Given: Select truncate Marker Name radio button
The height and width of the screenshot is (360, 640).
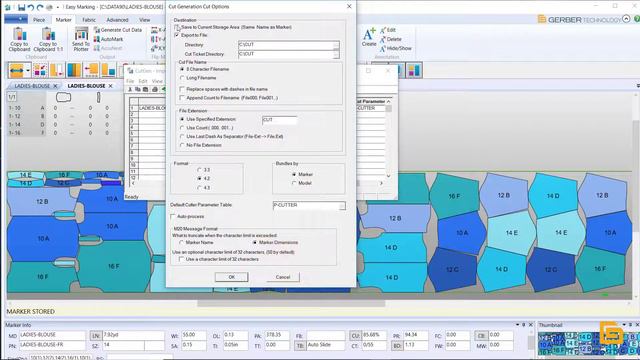Looking at the screenshot, I should click(181, 242).
